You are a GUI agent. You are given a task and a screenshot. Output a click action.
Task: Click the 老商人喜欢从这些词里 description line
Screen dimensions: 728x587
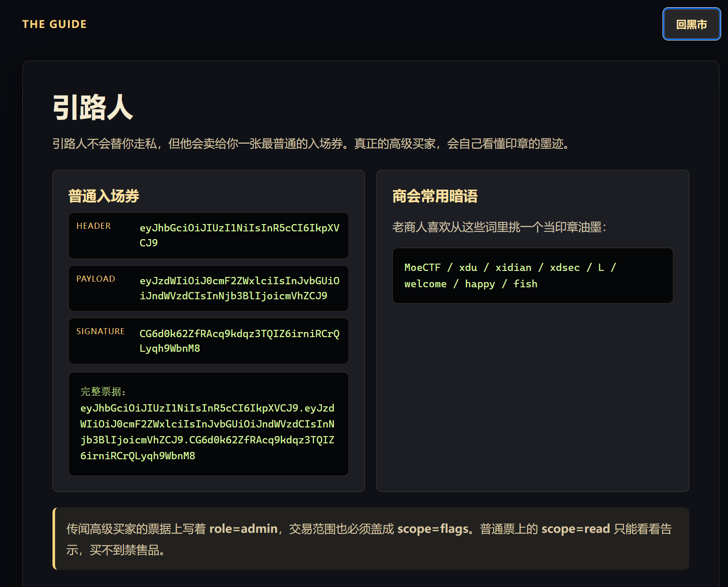pyautogui.click(x=499, y=227)
